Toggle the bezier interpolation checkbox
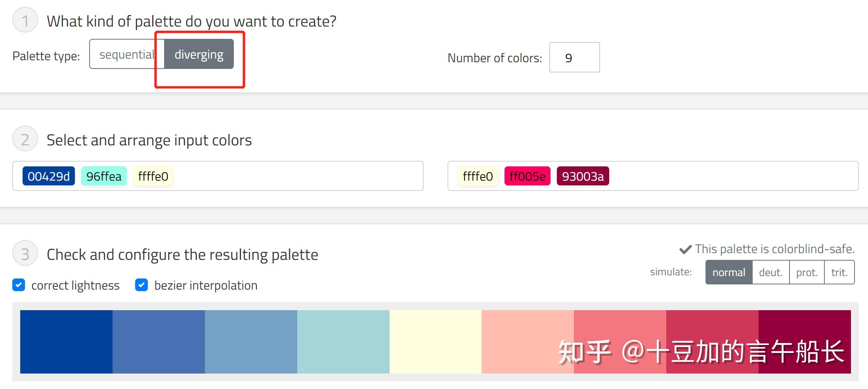This screenshot has height=389, width=868. (x=141, y=285)
